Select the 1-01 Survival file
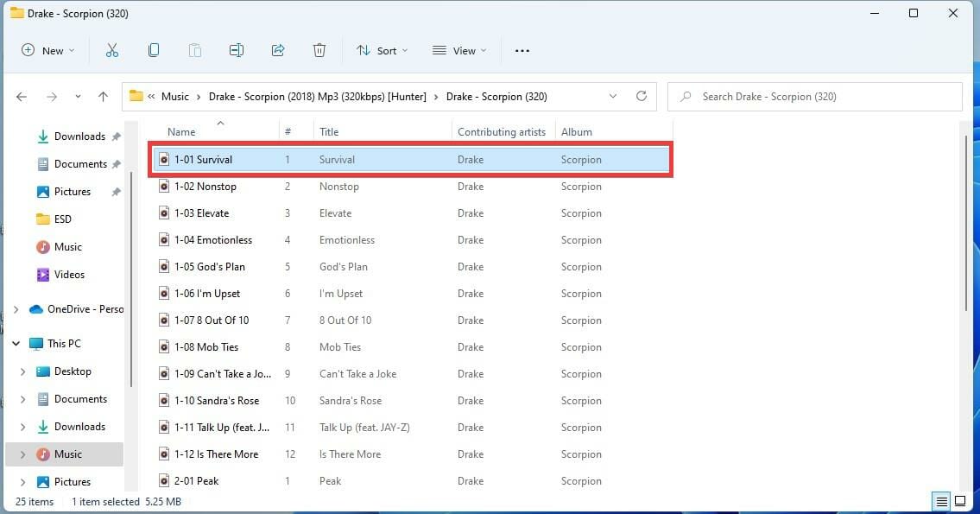980x514 pixels. (411, 160)
